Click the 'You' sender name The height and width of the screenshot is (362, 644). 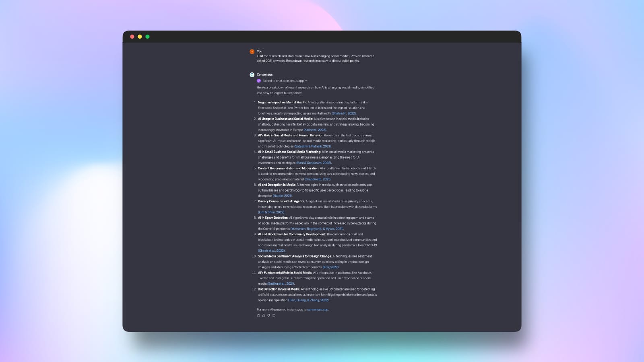[260, 51]
